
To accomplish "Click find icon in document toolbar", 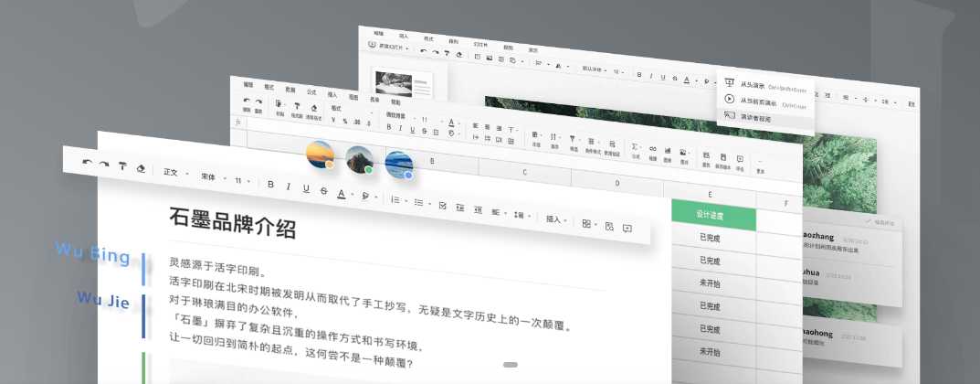I will tap(610, 226).
